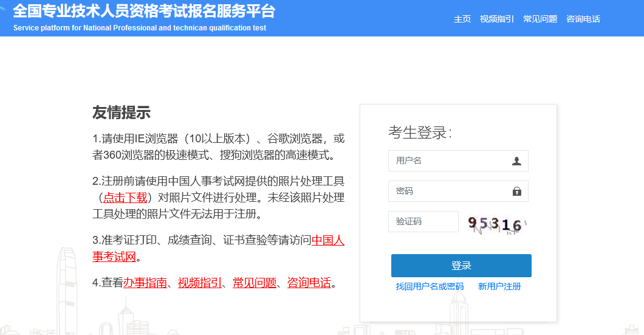Click the lock icon in password field
The image size is (644, 335).
click(x=516, y=192)
